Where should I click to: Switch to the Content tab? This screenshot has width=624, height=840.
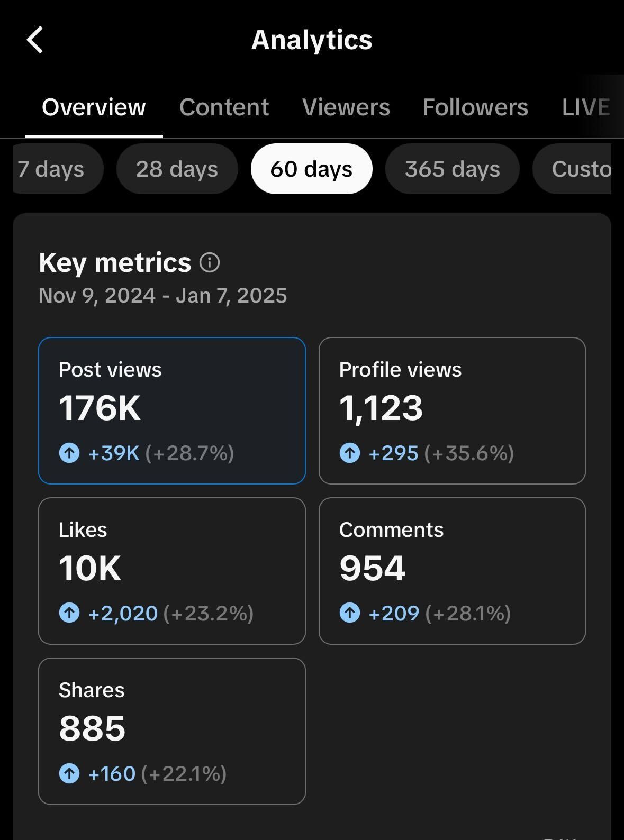224,107
